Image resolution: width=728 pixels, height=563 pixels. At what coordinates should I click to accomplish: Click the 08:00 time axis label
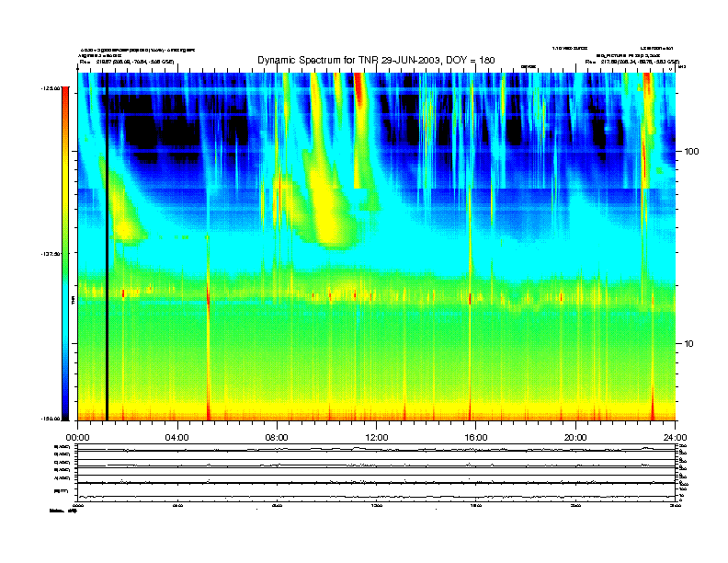[277, 438]
